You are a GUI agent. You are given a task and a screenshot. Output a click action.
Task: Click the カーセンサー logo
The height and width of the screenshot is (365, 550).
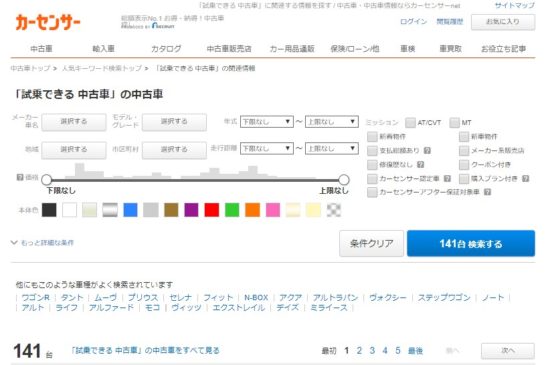[x=48, y=22]
